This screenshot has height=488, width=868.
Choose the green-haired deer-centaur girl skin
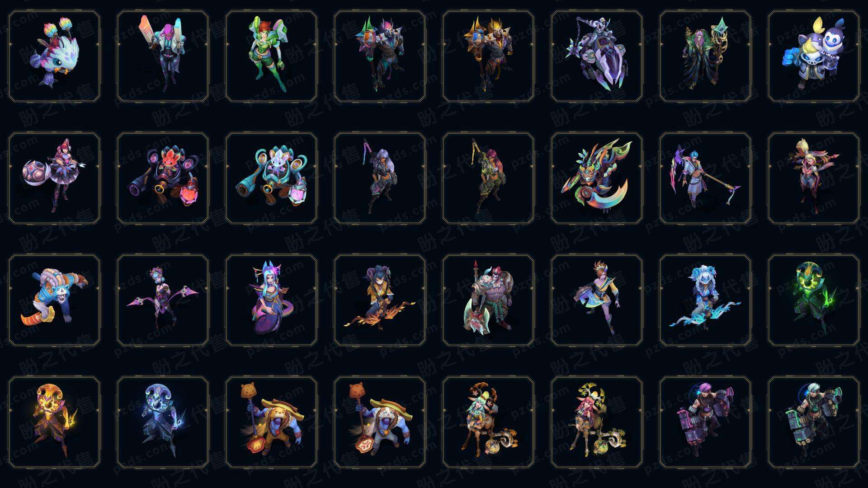(x=488, y=422)
